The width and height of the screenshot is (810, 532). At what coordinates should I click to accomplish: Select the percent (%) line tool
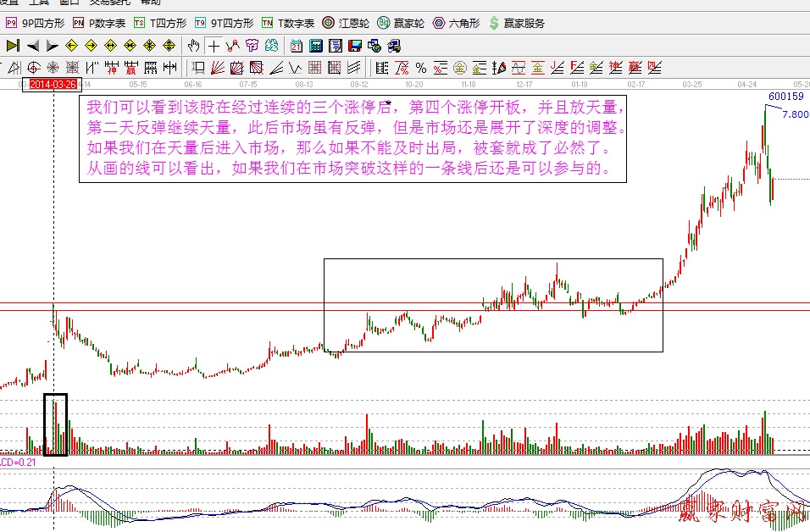pyautogui.click(x=420, y=67)
